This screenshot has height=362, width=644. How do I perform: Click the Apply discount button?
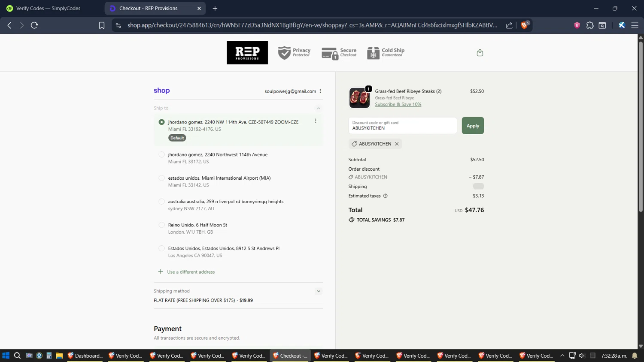coord(473,126)
